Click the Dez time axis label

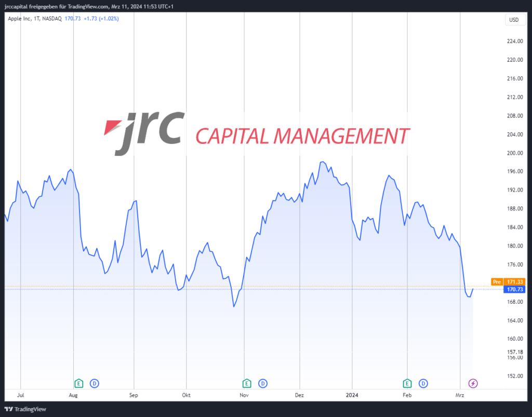pos(299,395)
